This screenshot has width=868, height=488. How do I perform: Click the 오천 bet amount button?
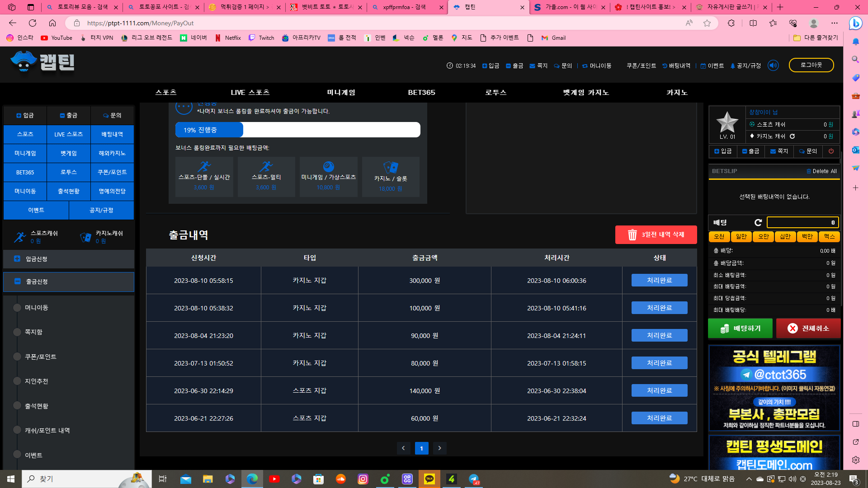pyautogui.click(x=719, y=237)
